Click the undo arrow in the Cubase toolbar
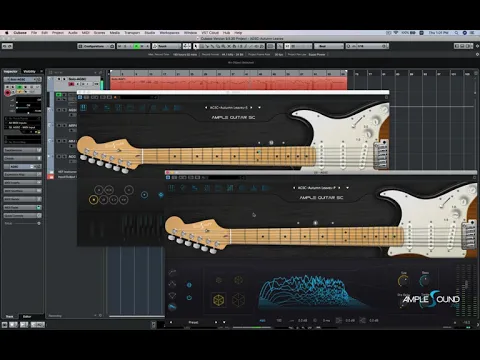This screenshot has width=480, height=360. [5, 46]
